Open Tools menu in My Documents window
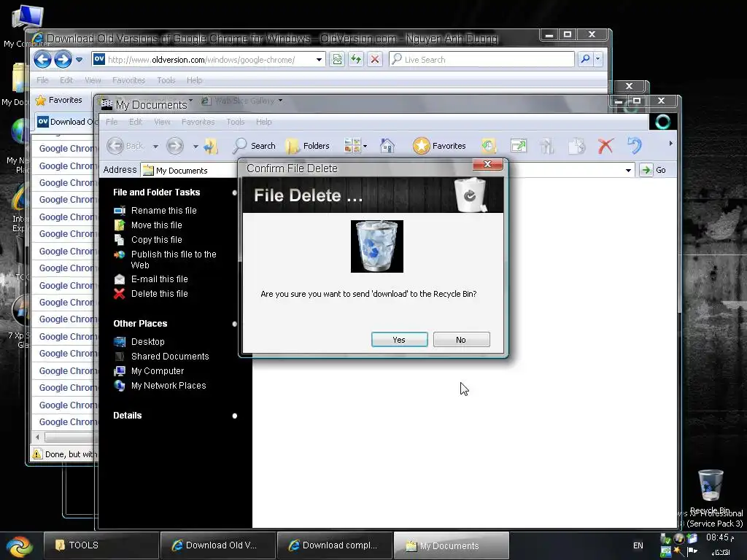Image resolution: width=747 pixels, height=560 pixels. pos(236,122)
